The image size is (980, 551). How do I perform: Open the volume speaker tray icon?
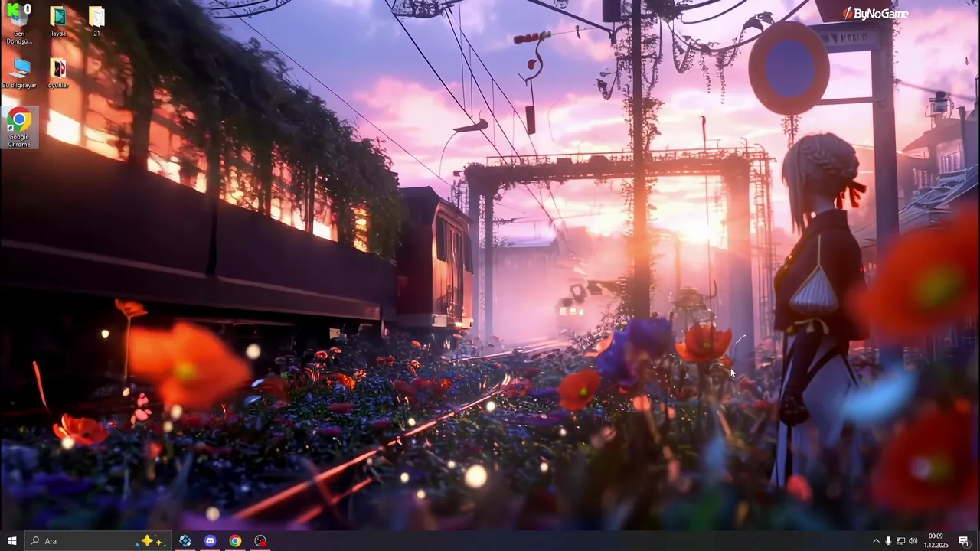[x=913, y=541]
